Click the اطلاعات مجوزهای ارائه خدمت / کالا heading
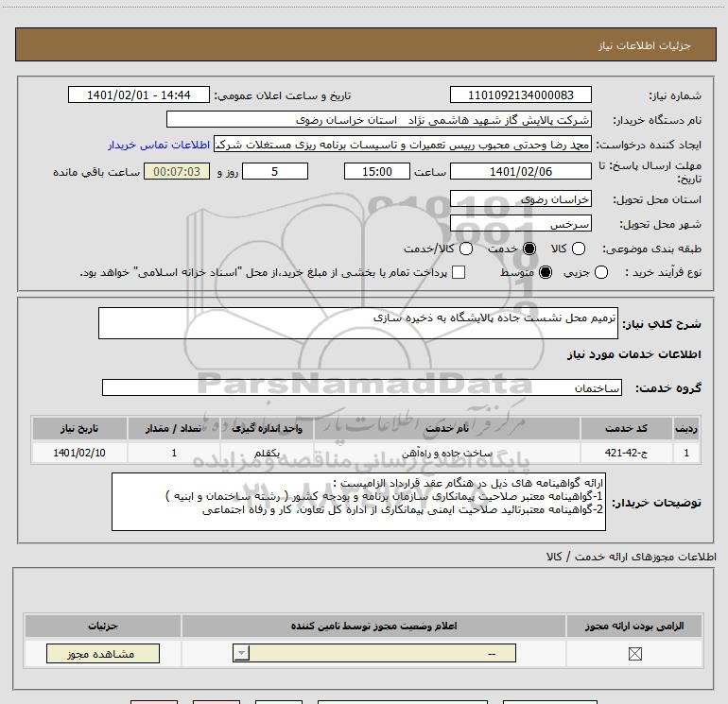The width and height of the screenshot is (728, 704). (632, 557)
